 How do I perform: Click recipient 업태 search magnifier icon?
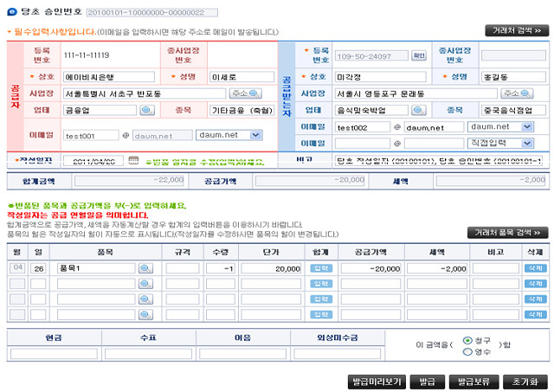(418, 110)
